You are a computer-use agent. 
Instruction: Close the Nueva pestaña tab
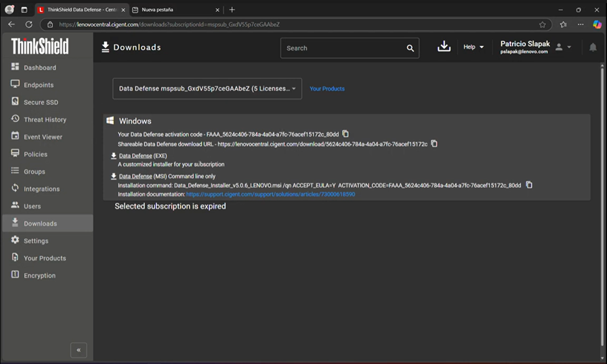(x=217, y=10)
